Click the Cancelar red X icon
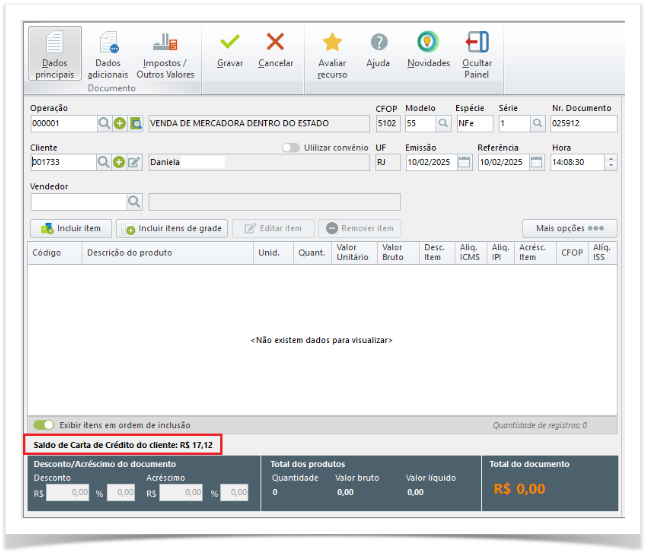 coord(275,42)
